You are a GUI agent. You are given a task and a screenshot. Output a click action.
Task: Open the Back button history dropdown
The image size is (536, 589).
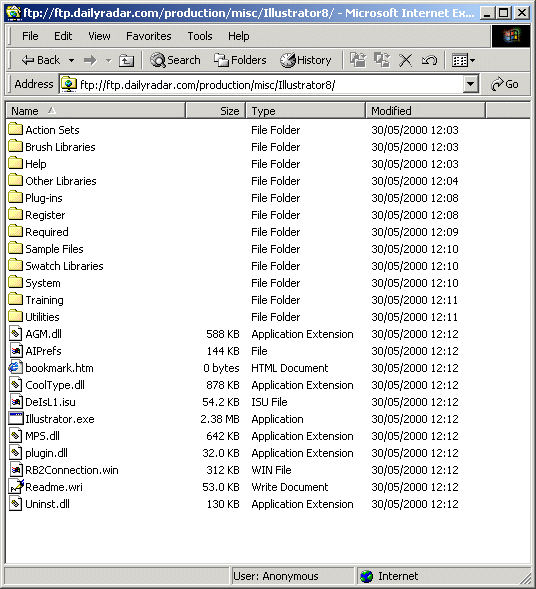[x=71, y=60]
